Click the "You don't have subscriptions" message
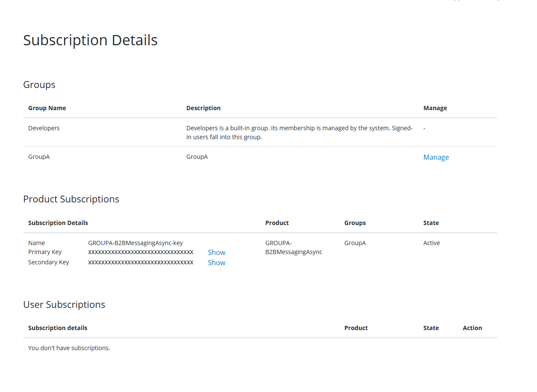The height and width of the screenshot is (392, 537). (69, 348)
